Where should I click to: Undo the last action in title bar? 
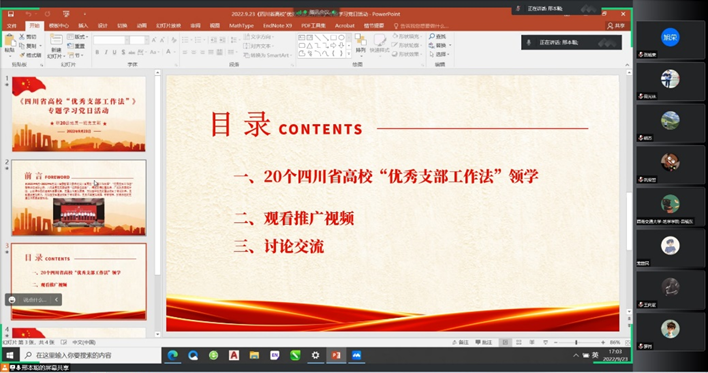[x=28, y=14]
